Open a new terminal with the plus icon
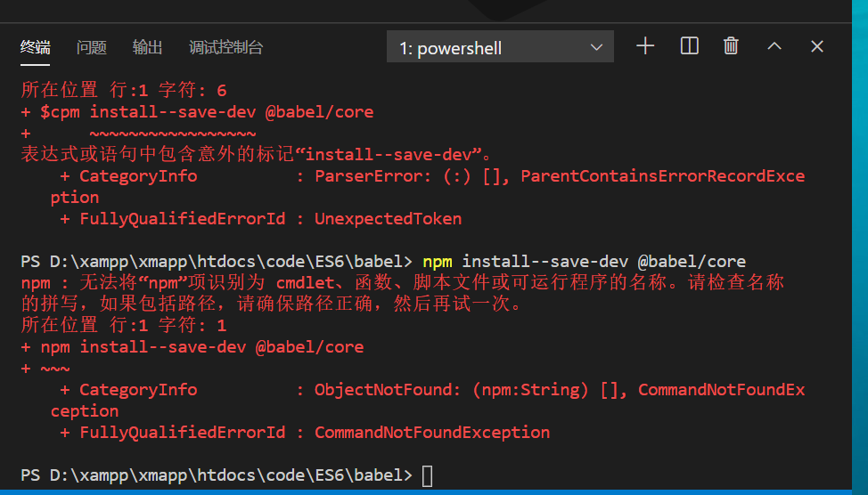The height and width of the screenshot is (495, 868). click(645, 46)
